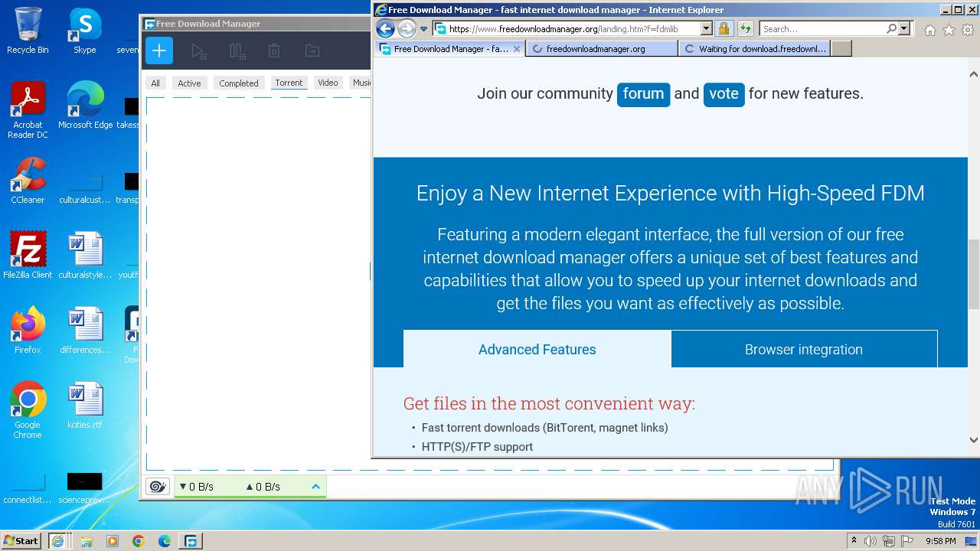Click the upload speed 0 B/s indicator

click(x=263, y=487)
